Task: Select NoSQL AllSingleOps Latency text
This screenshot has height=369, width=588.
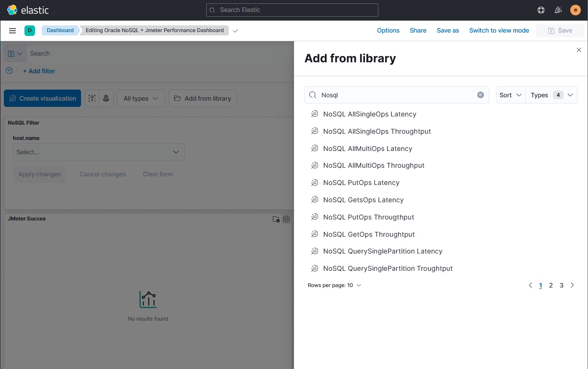Action: 370,114
